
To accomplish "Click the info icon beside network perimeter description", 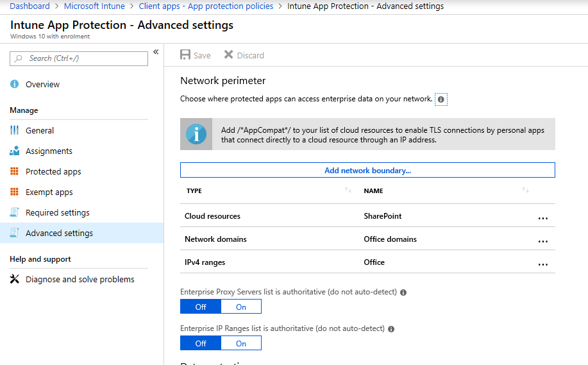I will [x=441, y=99].
